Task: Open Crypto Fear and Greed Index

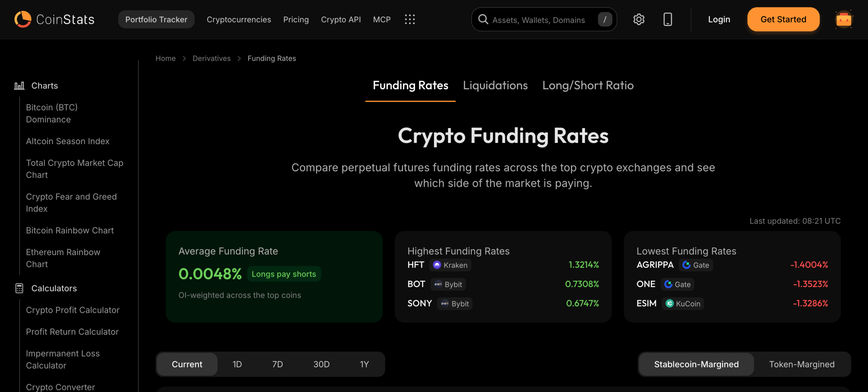Action: click(x=71, y=202)
